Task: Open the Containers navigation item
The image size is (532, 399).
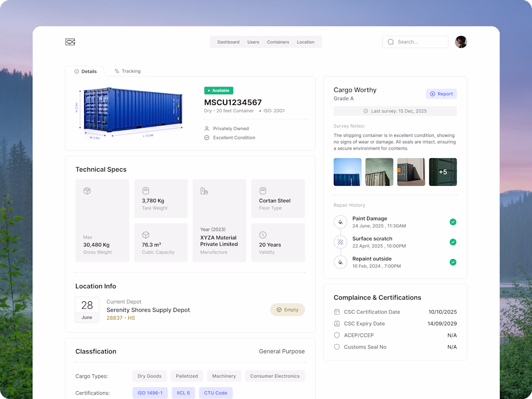Action: tap(278, 42)
